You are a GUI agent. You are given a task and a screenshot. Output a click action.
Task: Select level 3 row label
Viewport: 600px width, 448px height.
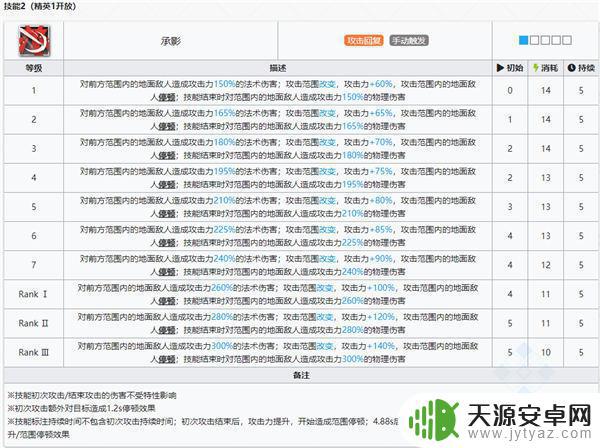pyautogui.click(x=34, y=149)
